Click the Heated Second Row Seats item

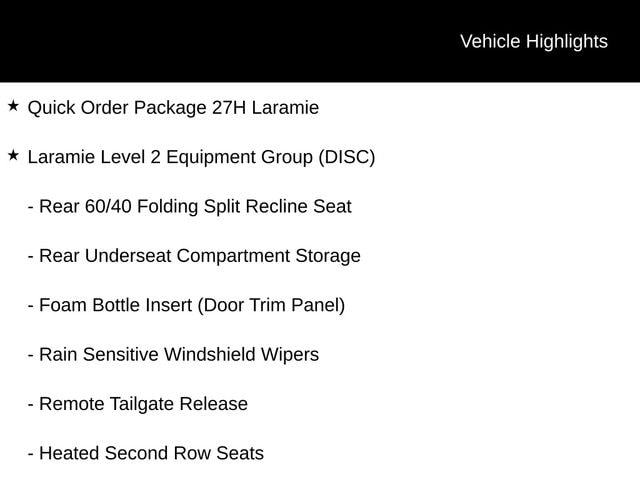tap(145, 453)
